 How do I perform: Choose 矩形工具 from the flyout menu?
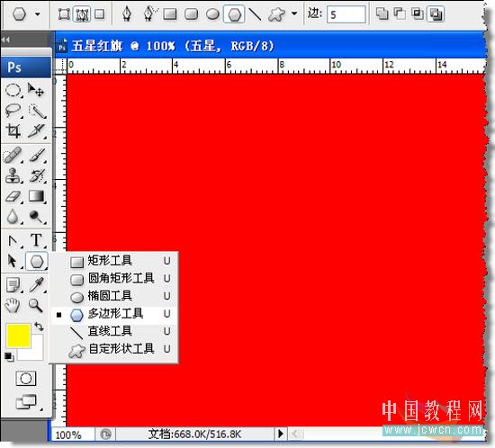coord(114,261)
